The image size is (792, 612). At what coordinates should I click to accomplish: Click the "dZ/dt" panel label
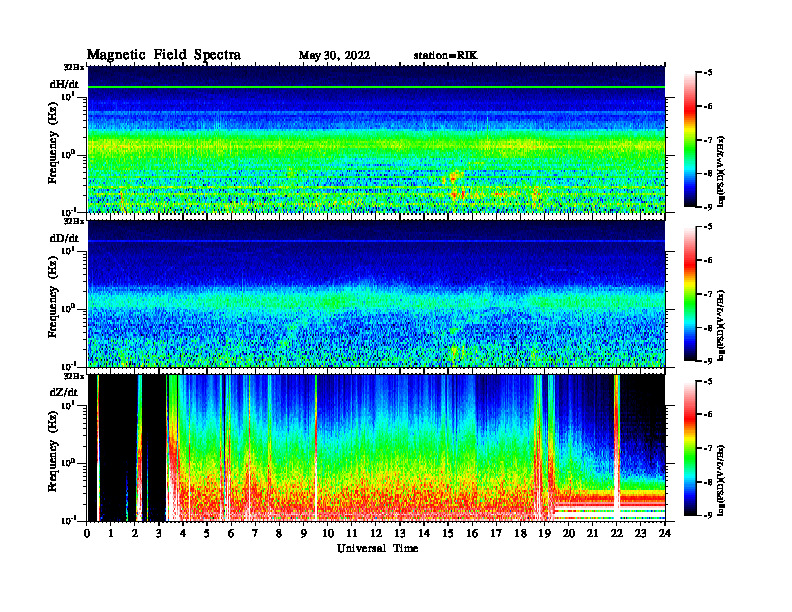point(64,392)
